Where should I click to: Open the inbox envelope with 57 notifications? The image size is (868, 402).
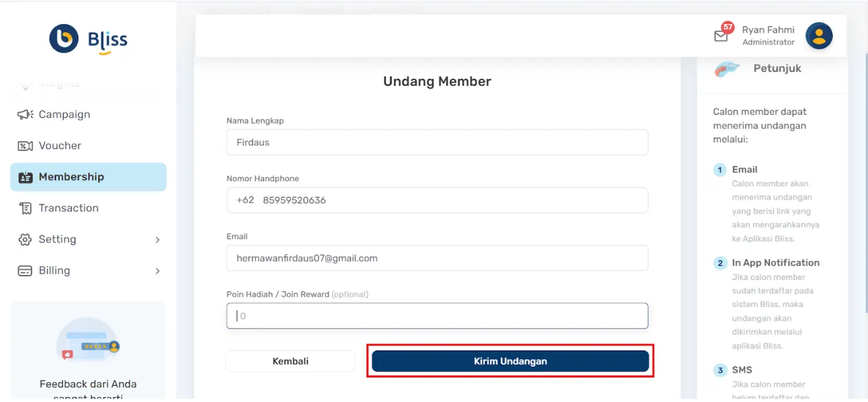coord(722,35)
